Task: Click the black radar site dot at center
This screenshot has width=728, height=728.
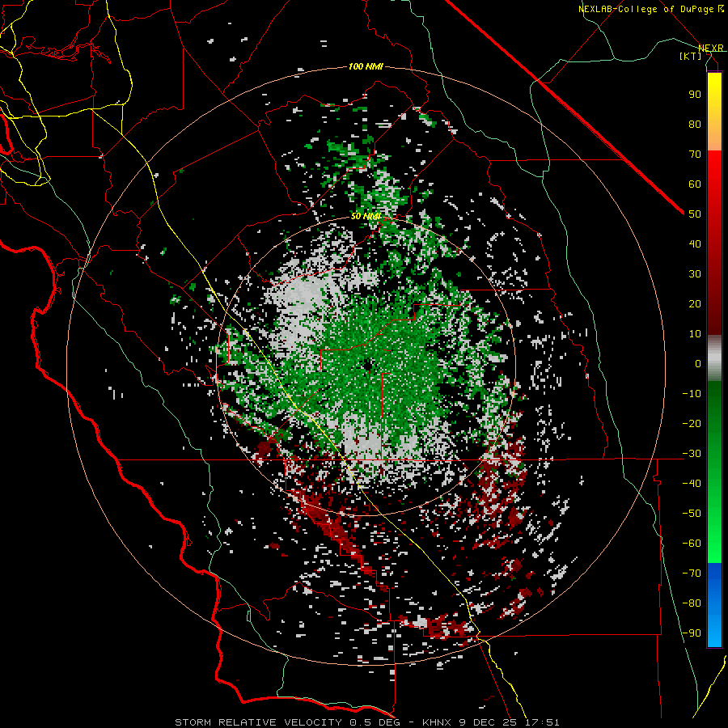Action: click(x=368, y=365)
